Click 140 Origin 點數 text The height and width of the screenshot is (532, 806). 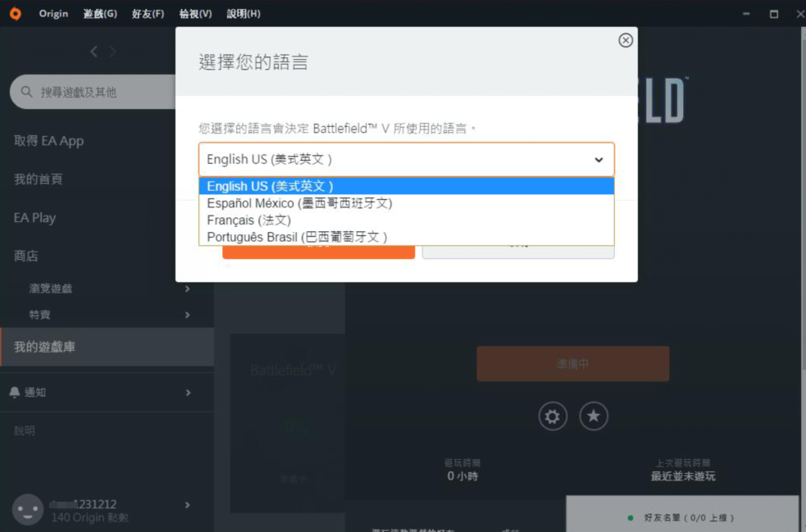[90, 517]
